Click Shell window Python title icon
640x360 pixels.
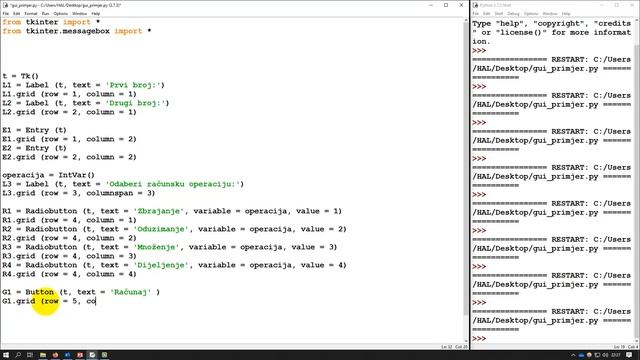coord(476,5)
